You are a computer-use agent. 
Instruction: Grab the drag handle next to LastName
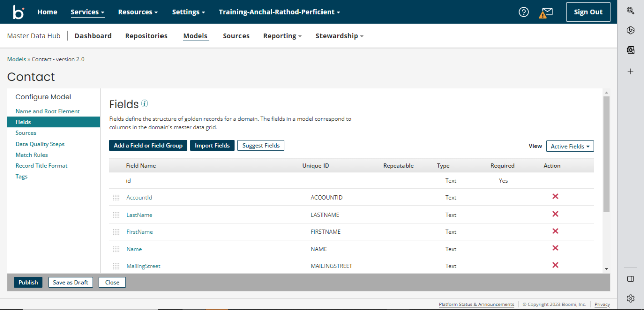[x=116, y=215]
